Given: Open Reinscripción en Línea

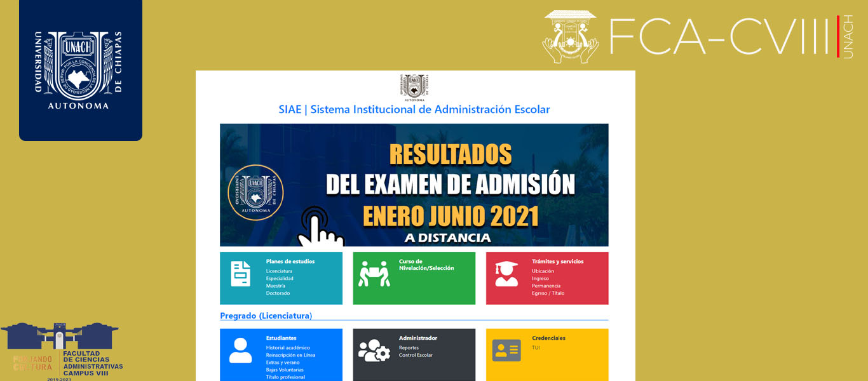Looking at the screenshot, I should (290, 355).
